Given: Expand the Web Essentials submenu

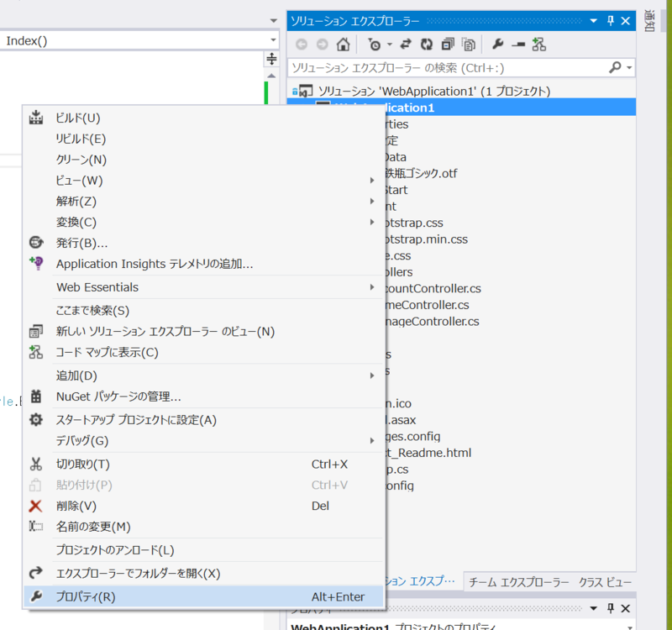Looking at the screenshot, I should [203, 287].
